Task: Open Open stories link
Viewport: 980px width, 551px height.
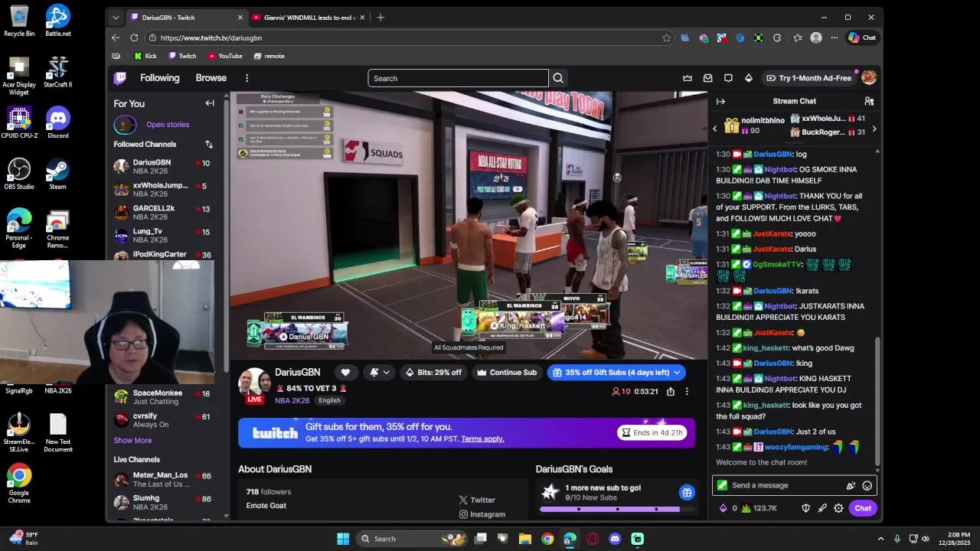Action: [x=168, y=125]
